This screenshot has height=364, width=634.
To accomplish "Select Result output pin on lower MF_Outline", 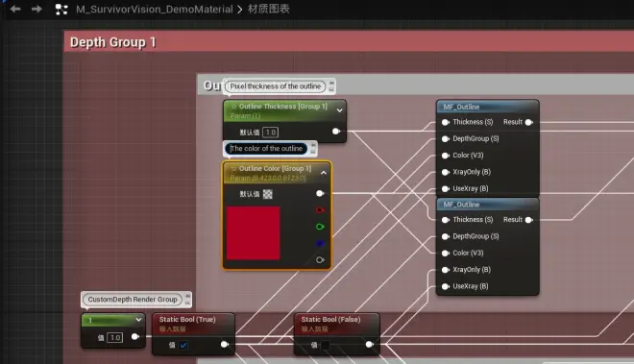I will [529, 220].
